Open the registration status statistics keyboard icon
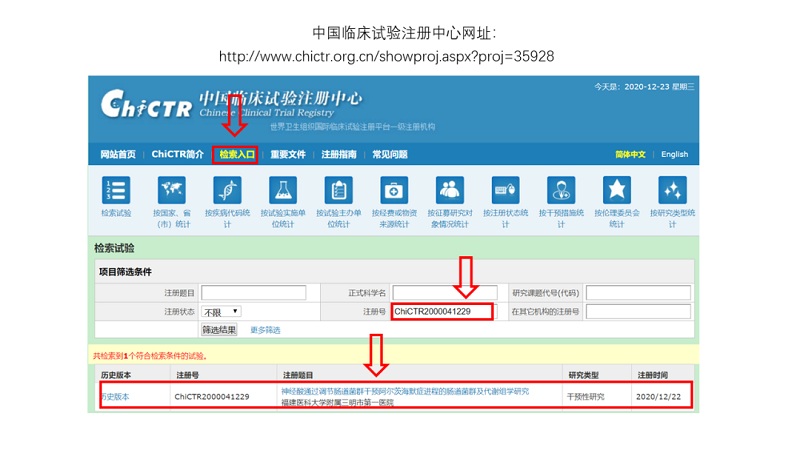Screen dimensions: 800x450 coord(505,190)
